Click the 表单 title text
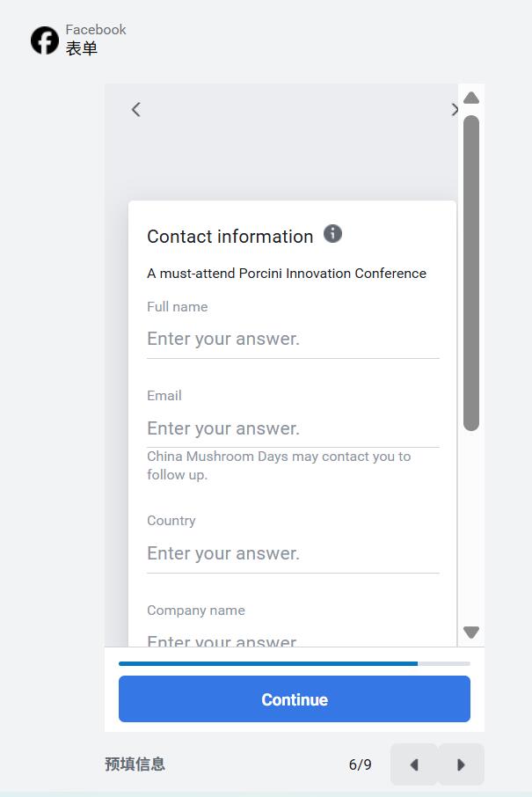This screenshot has width=532, height=797. [82, 49]
